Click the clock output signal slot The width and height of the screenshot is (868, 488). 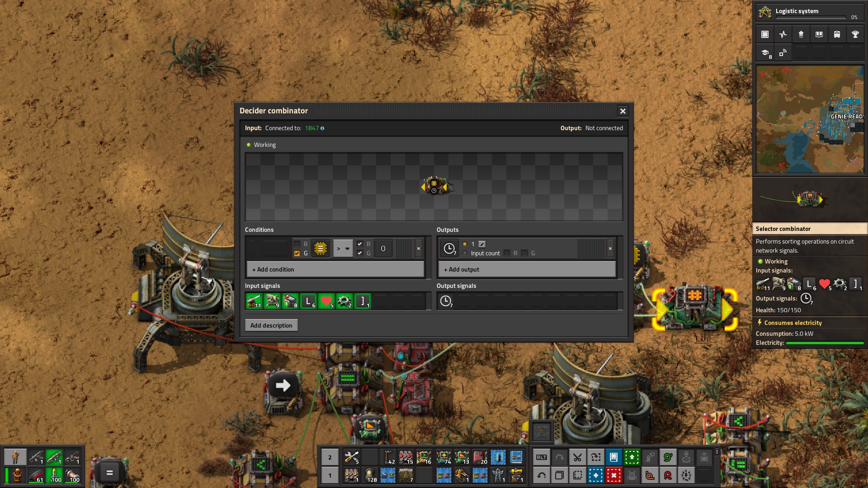449,249
